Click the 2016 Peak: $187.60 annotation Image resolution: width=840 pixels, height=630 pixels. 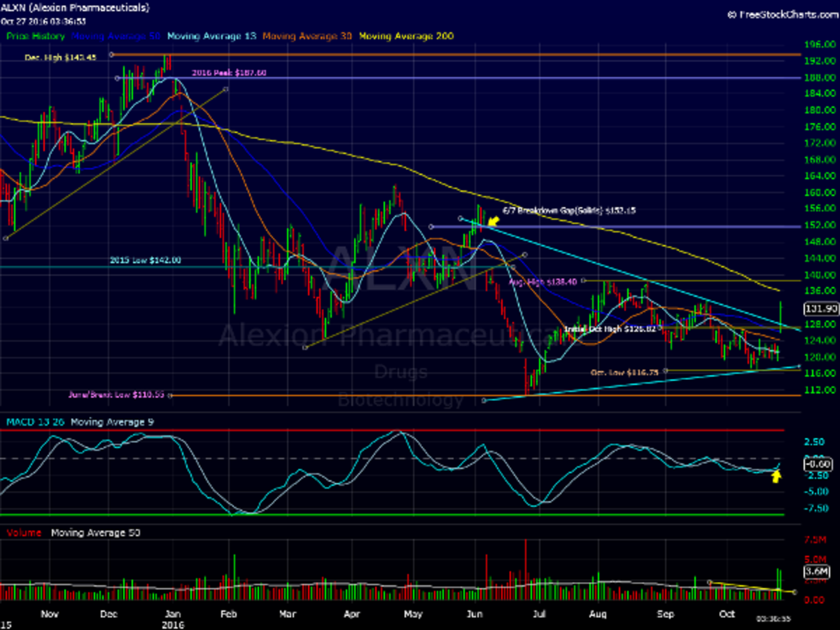tap(229, 73)
